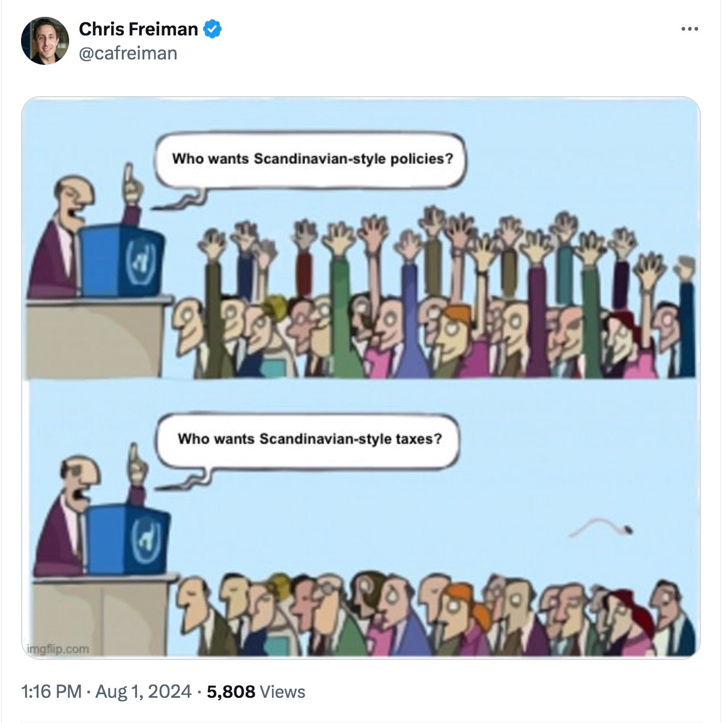This screenshot has width=728, height=723.
Task: Open the @cafreiman handle link
Action: pyautogui.click(x=128, y=53)
